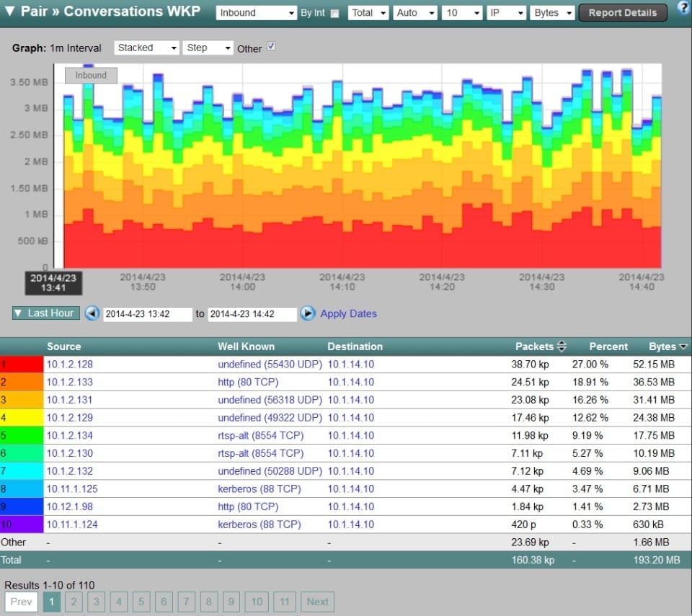This screenshot has width=692, height=616.
Task: Open the Auto interval dropdown
Action: 415,13
